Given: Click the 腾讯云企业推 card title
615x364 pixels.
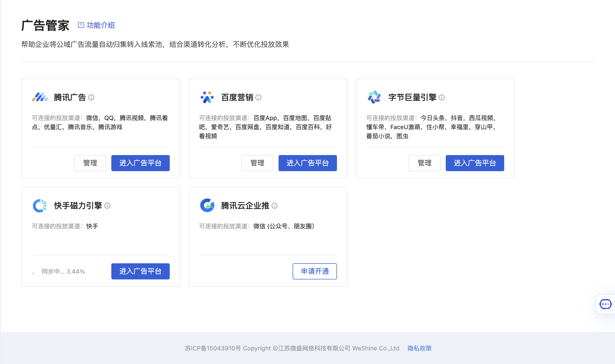Looking at the screenshot, I should point(245,206).
